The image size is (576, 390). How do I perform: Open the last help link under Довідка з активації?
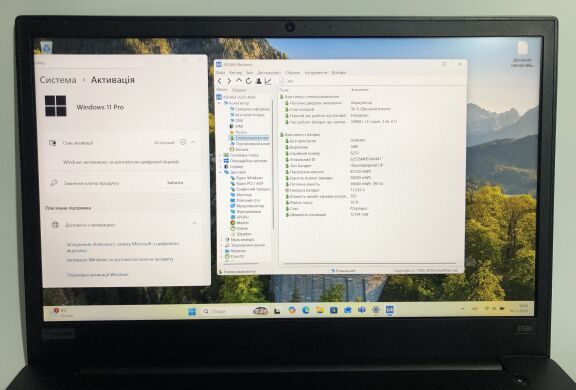[x=98, y=274]
